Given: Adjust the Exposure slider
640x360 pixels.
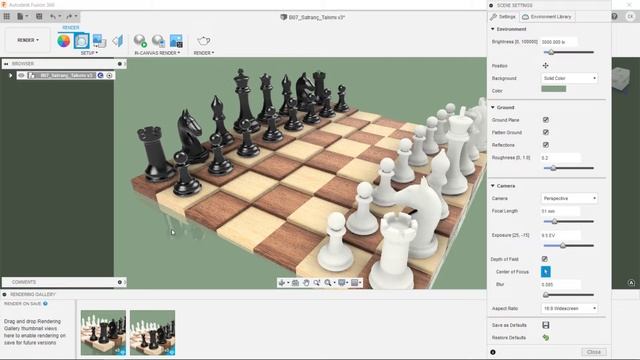Looking at the screenshot, I should point(562,245).
